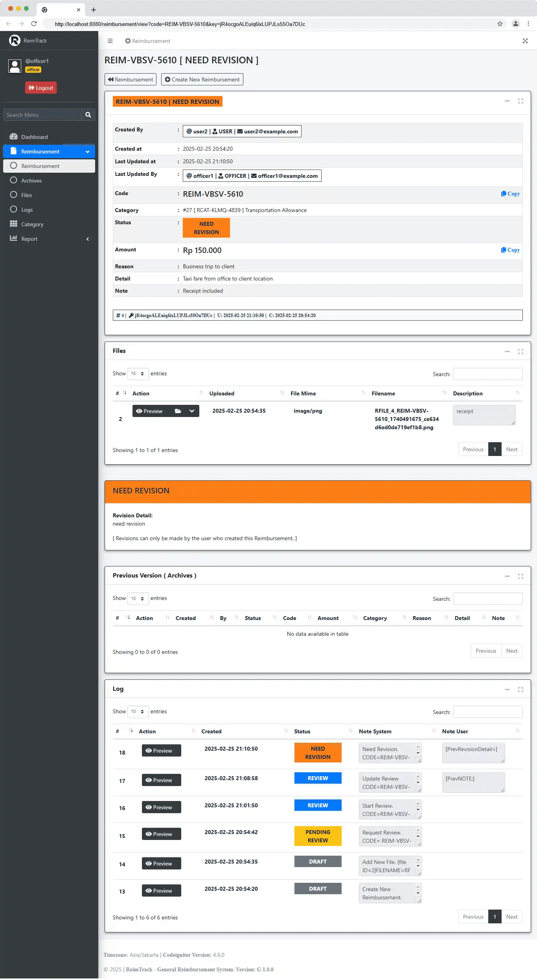The height and width of the screenshot is (980, 537).
Task: Collapse the REIM-VBSV-5610 detail card
Action: pos(507,101)
